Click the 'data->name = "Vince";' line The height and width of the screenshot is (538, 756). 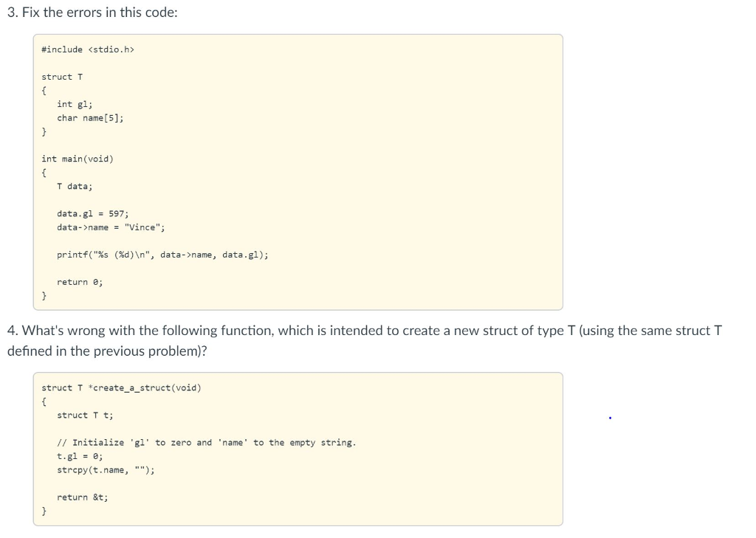[x=111, y=227]
